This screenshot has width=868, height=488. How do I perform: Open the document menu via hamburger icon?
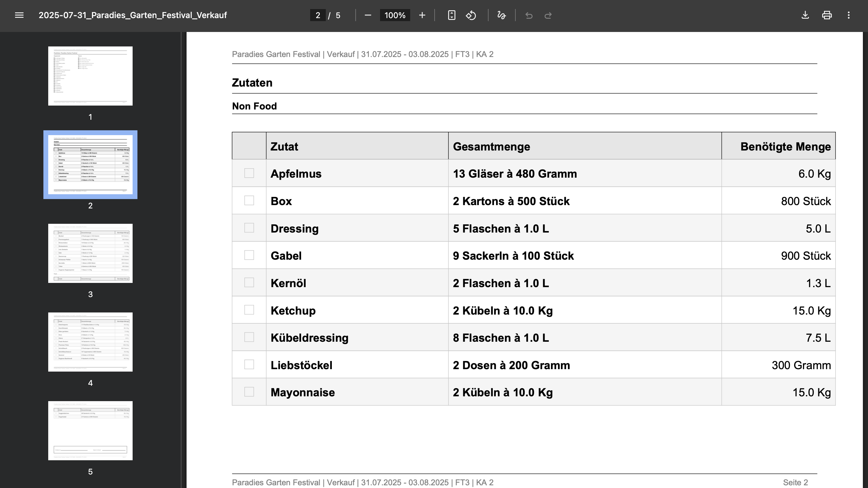point(19,15)
